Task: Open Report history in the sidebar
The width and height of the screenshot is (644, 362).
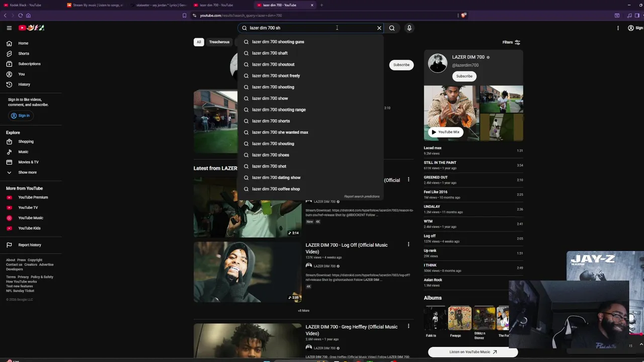Action: coord(30,245)
